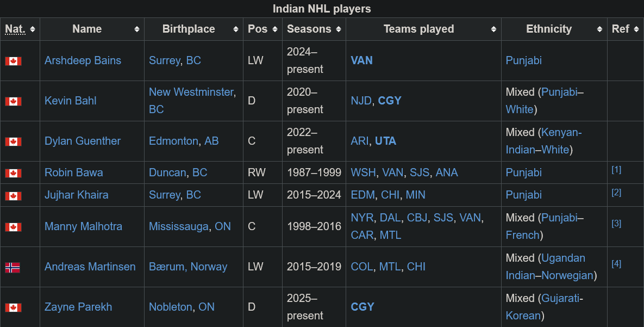Screen dimensions: 644x327
Task: Click the Norwegian flag beside Andreas Martinsen
Action: (x=12, y=267)
